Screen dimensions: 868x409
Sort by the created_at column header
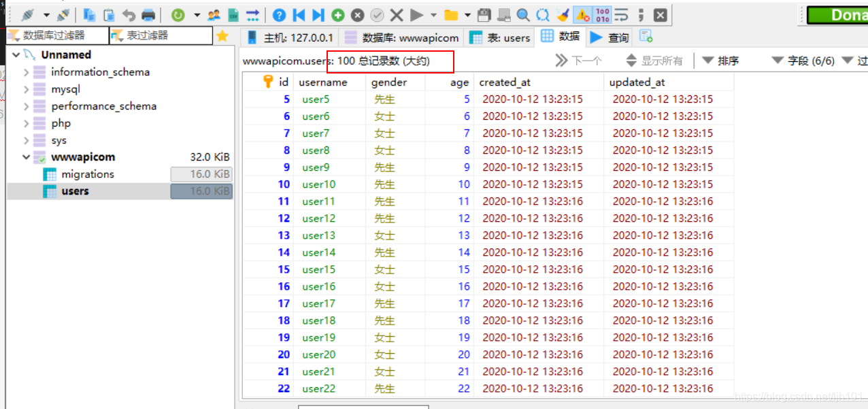click(539, 82)
